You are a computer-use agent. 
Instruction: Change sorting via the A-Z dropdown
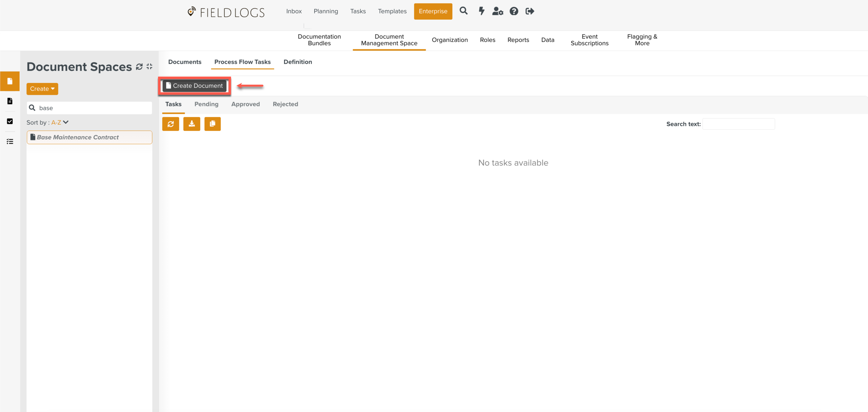point(59,122)
